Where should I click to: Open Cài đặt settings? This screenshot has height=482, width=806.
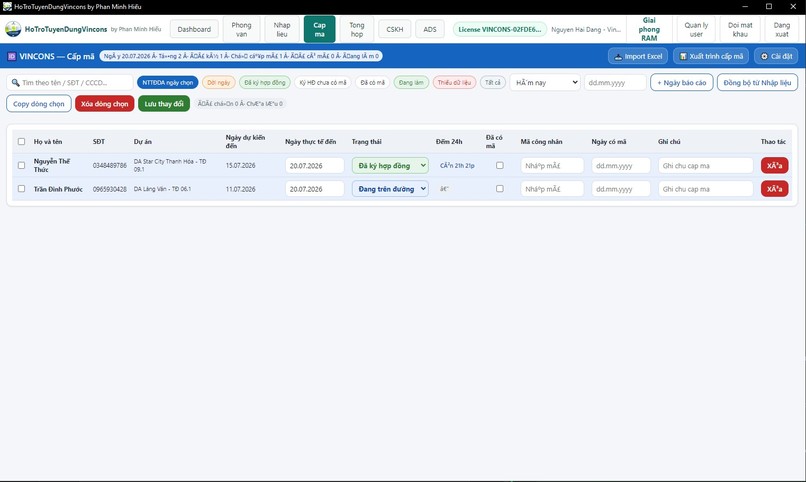pos(776,57)
